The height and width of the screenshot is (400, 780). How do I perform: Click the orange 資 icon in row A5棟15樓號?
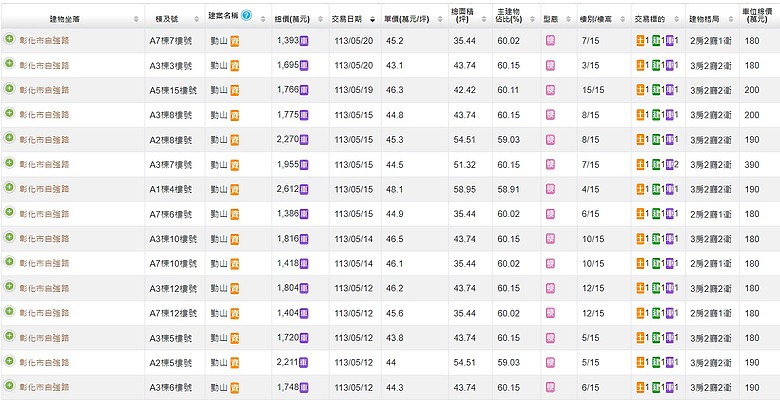point(234,91)
